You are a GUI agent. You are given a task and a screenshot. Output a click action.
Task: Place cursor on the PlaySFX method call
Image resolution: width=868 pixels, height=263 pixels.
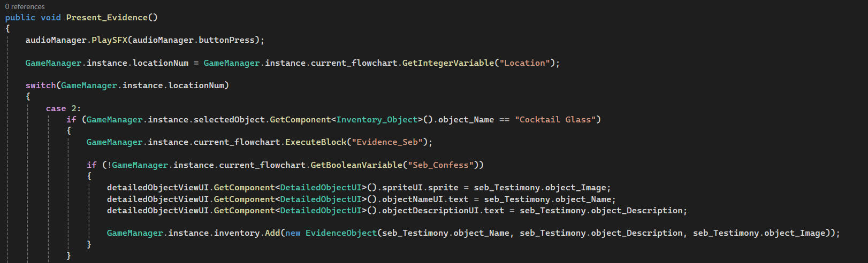[109, 40]
